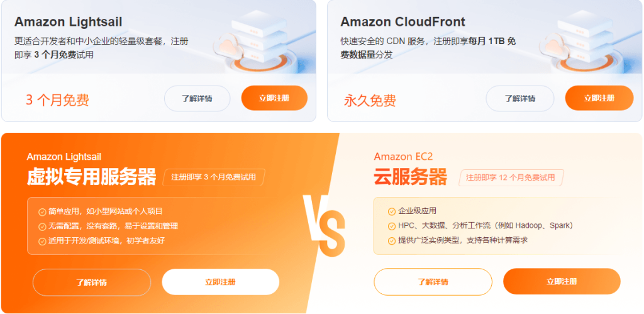Click the 永久免费 label
The image size is (644, 314).
click(370, 100)
